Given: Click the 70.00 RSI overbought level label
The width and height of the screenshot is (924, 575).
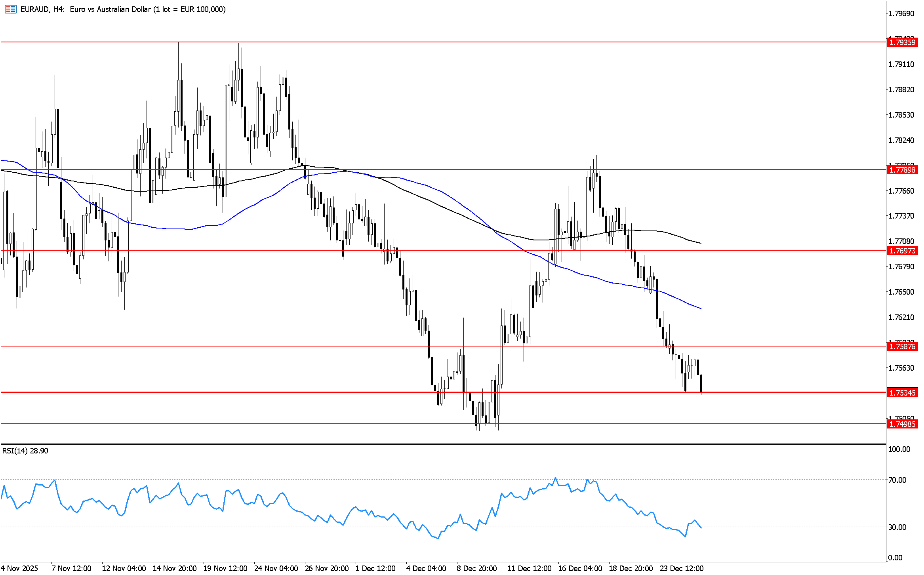Looking at the screenshot, I should [897, 480].
